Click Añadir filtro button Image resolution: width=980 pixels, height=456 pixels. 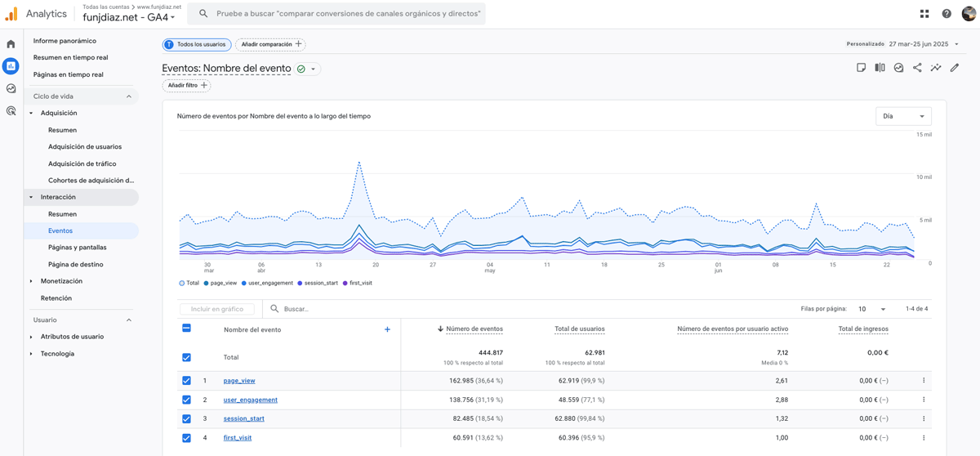pos(186,85)
